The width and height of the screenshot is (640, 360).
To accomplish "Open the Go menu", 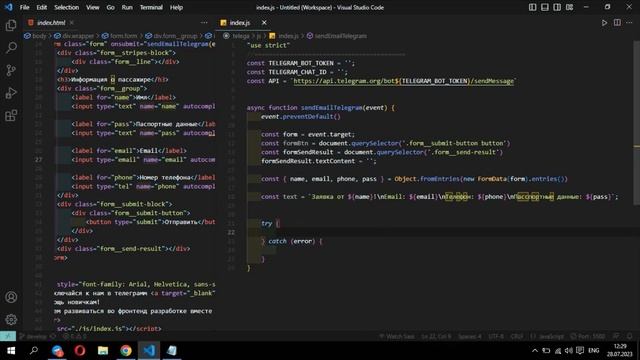I will (111, 7).
